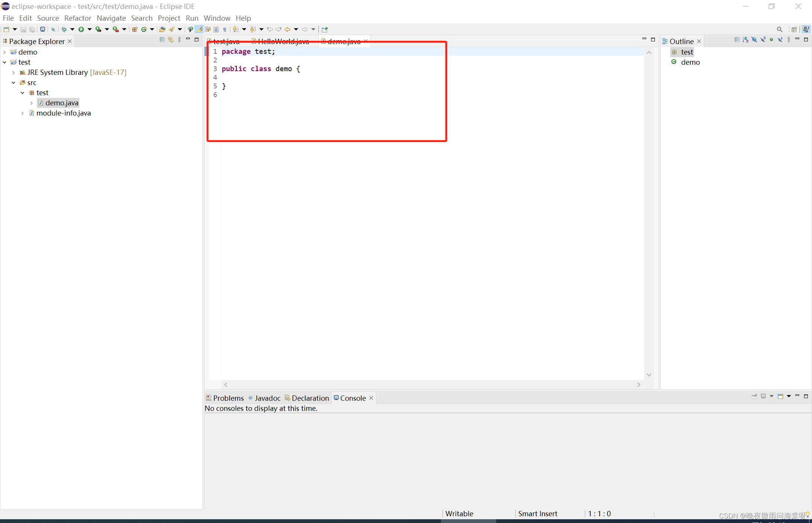Click Collapse All in Package Explorer
This screenshot has height=523, width=812.
coord(162,40)
